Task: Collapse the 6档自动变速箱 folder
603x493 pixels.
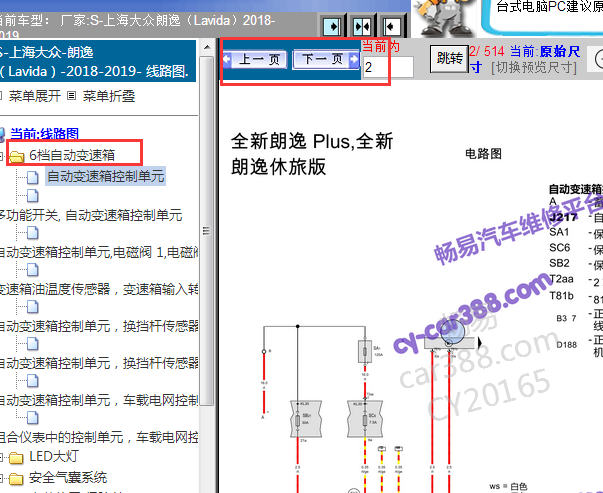Action: 2,156
